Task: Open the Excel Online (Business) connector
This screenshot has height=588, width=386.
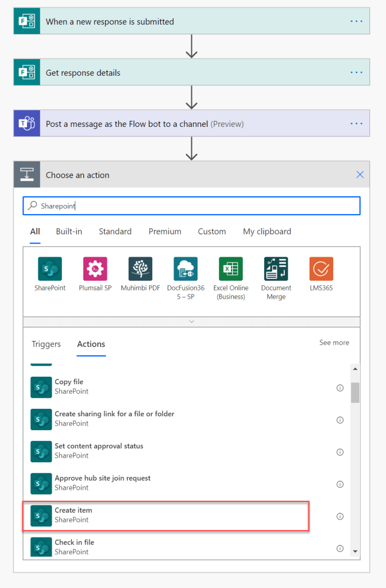Action: click(231, 269)
